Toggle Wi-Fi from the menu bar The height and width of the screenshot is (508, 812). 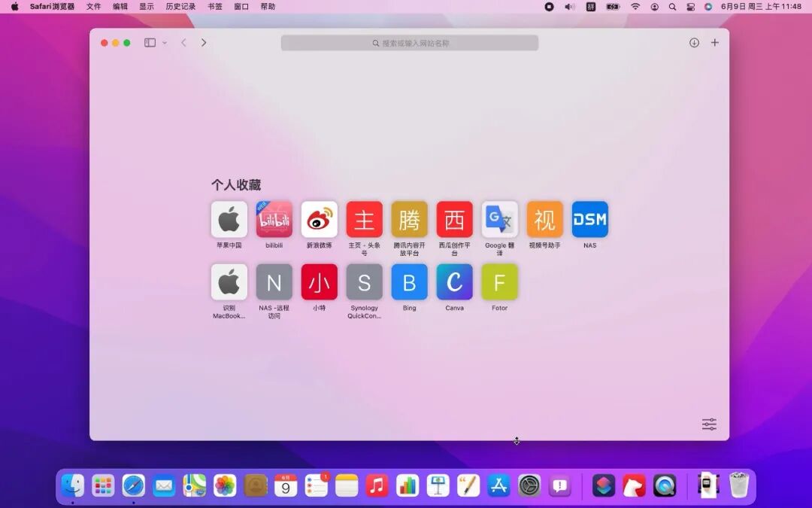(637, 7)
